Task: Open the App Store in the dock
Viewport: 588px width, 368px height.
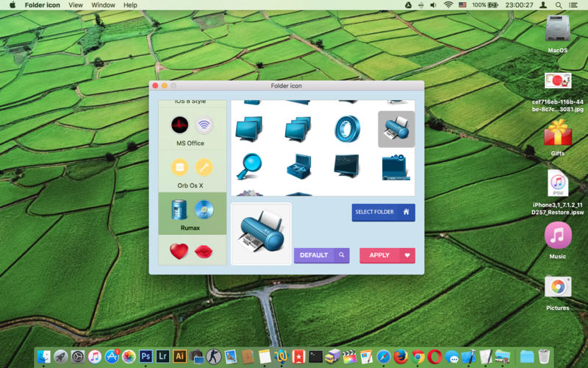Action: (112, 356)
